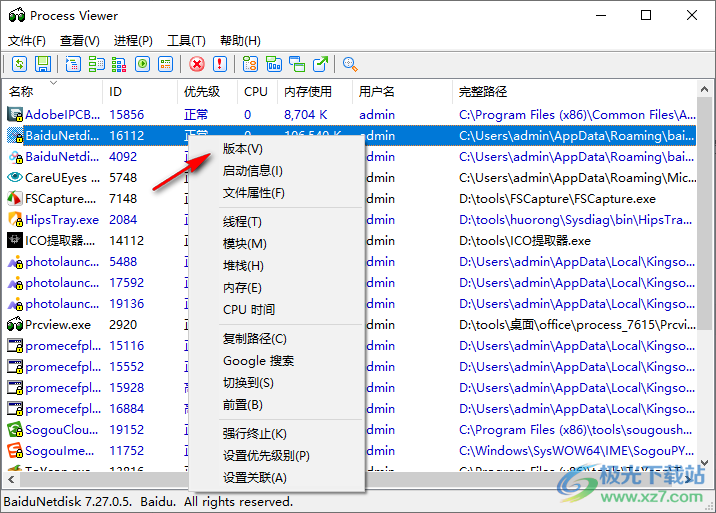This screenshot has width=716, height=513.
Task: Click the SogouIme process icon
Action: point(15,450)
